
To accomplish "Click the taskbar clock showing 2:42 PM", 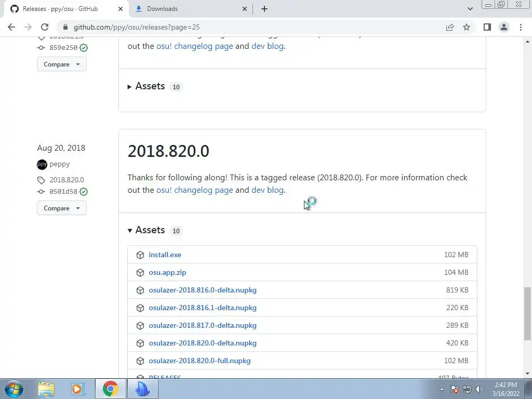I will coord(506,389).
